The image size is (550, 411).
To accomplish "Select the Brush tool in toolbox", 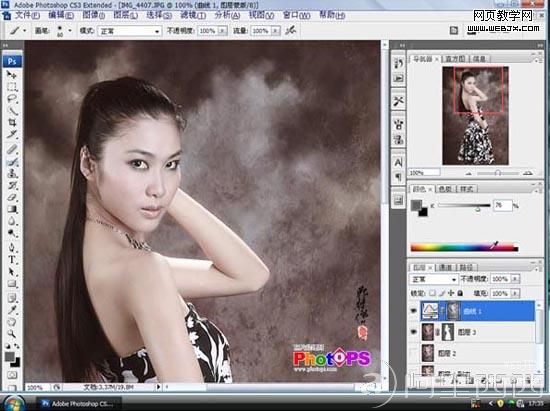I will [12, 162].
